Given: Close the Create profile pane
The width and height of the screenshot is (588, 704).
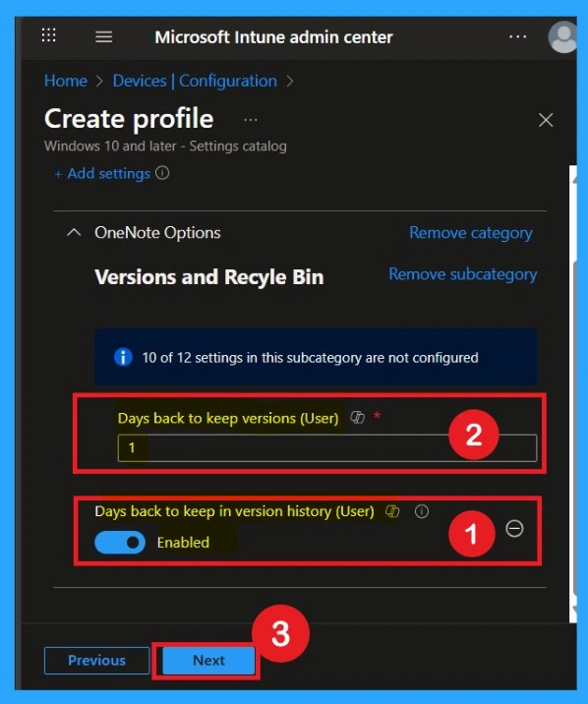Looking at the screenshot, I should coord(546,120).
